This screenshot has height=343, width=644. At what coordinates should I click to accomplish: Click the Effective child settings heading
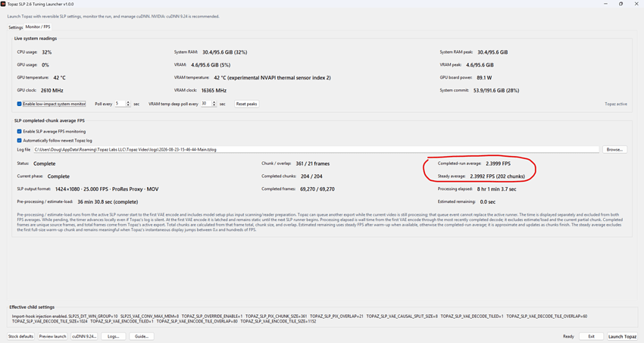click(x=32, y=307)
